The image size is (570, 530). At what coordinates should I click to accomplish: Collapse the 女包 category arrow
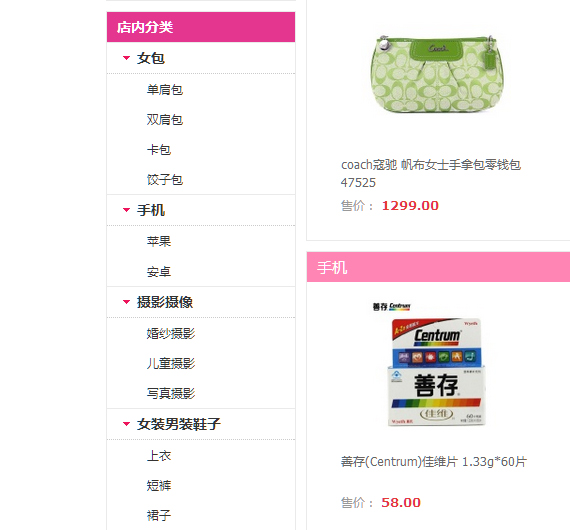click(126, 58)
